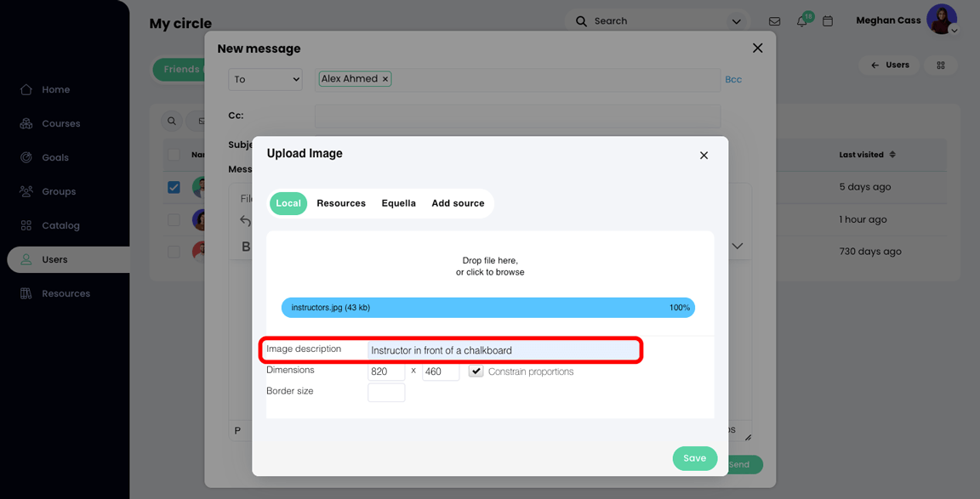Open the Groups section
Image resolution: width=980 pixels, height=499 pixels.
(26, 191)
